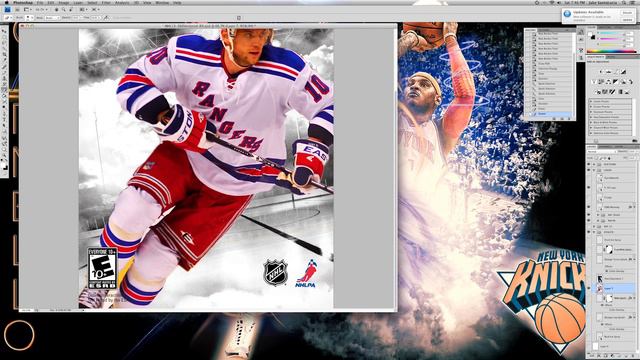Open the blend mode dropdown in Layers panel

point(601,151)
